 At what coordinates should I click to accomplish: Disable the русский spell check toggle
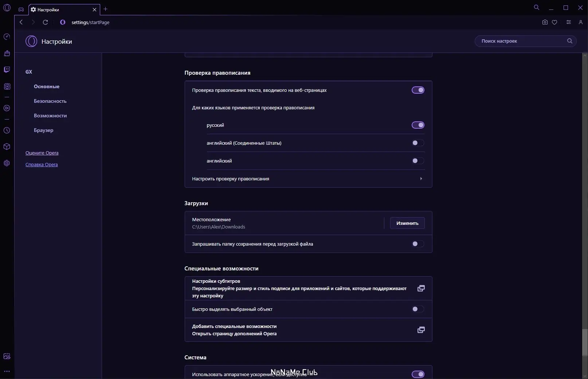418,125
